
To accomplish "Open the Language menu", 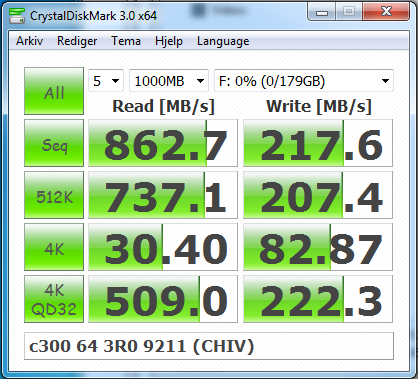I will [223, 41].
